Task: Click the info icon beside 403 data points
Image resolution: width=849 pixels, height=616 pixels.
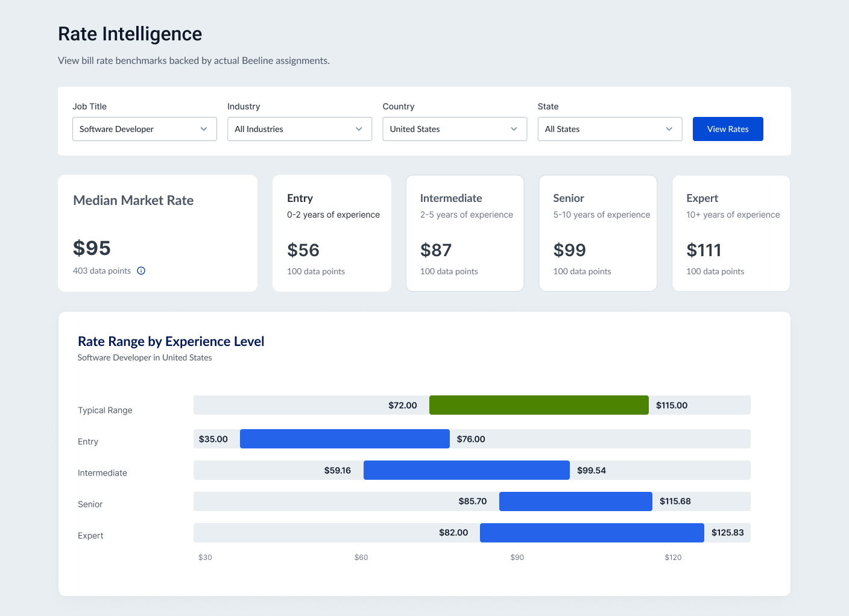Action: pyautogui.click(x=141, y=271)
